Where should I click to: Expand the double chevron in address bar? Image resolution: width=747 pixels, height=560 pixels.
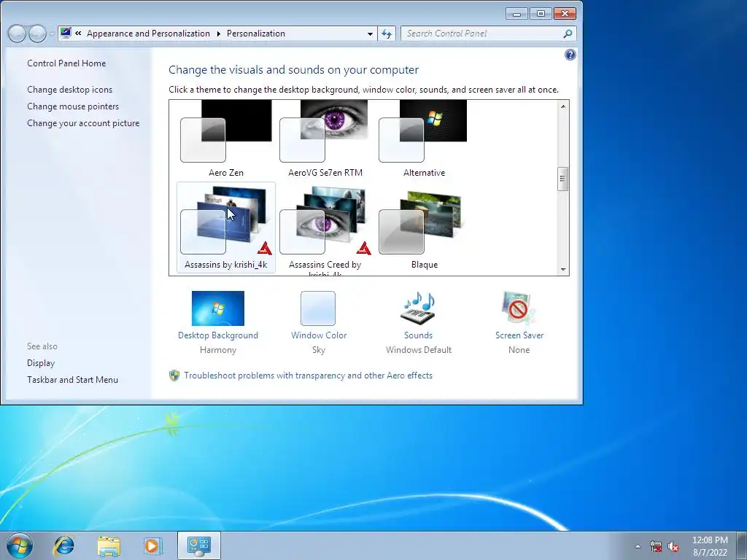[x=78, y=34]
